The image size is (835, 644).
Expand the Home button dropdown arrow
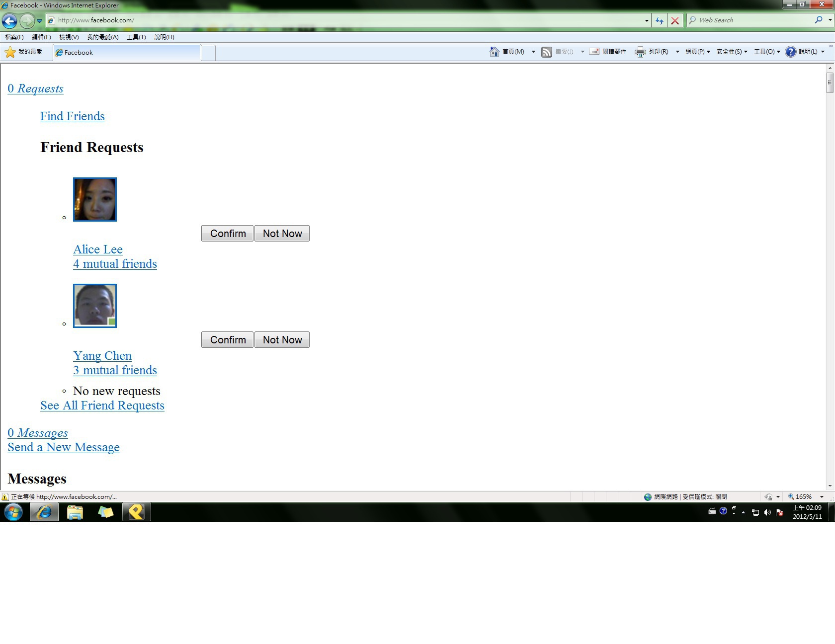[x=533, y=52]
